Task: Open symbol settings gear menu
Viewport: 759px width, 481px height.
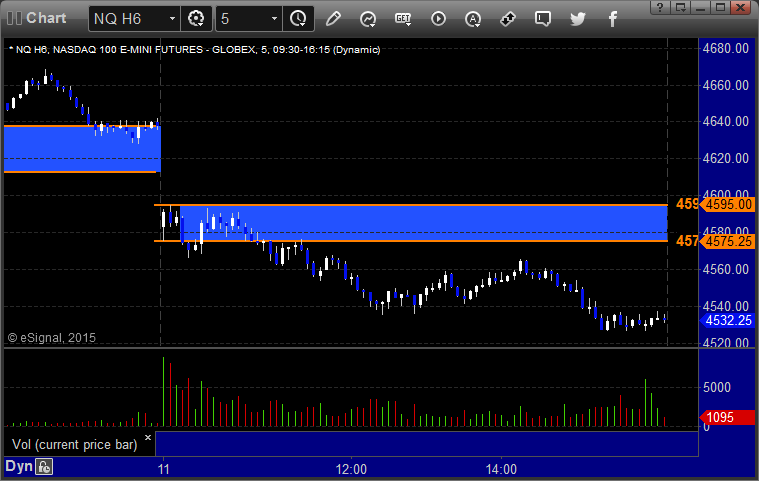Action: click(x=196, y=19)
